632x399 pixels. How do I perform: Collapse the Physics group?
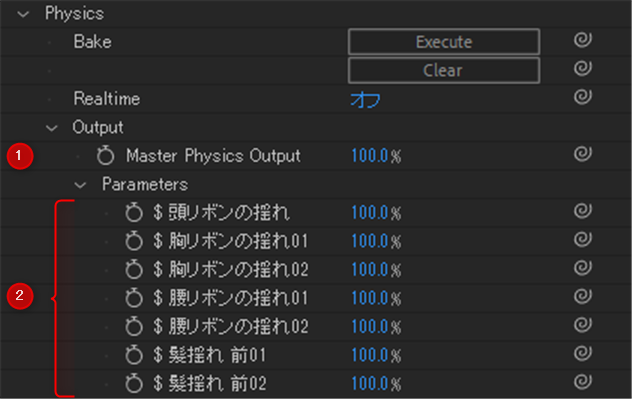[23, 15]
